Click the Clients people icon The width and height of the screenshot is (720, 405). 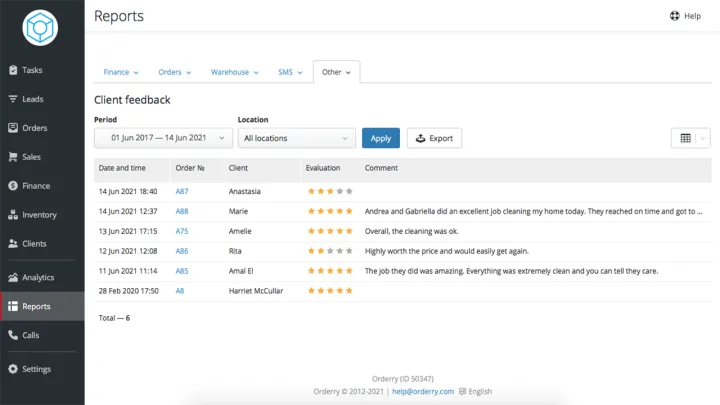pyautogui.click(x=13, y=243)
